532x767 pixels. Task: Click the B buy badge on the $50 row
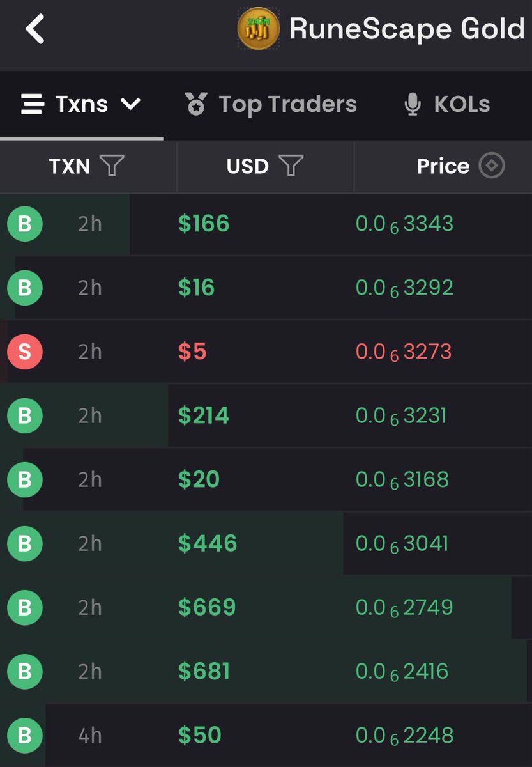point(25,735)
